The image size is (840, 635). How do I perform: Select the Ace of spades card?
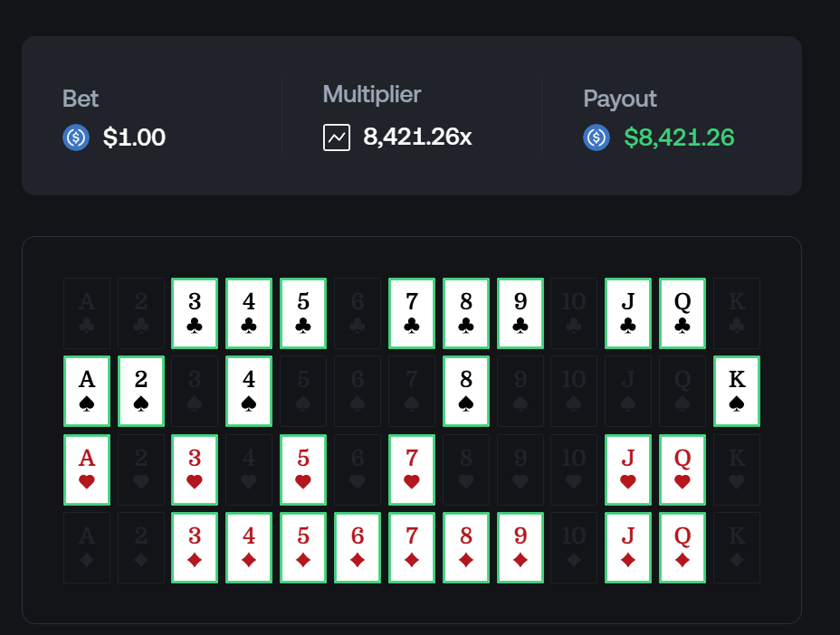[87, 392]
